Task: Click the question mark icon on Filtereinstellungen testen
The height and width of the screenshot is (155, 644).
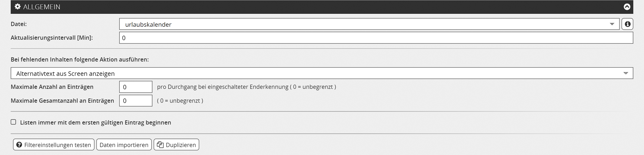Action: (19, 145)
